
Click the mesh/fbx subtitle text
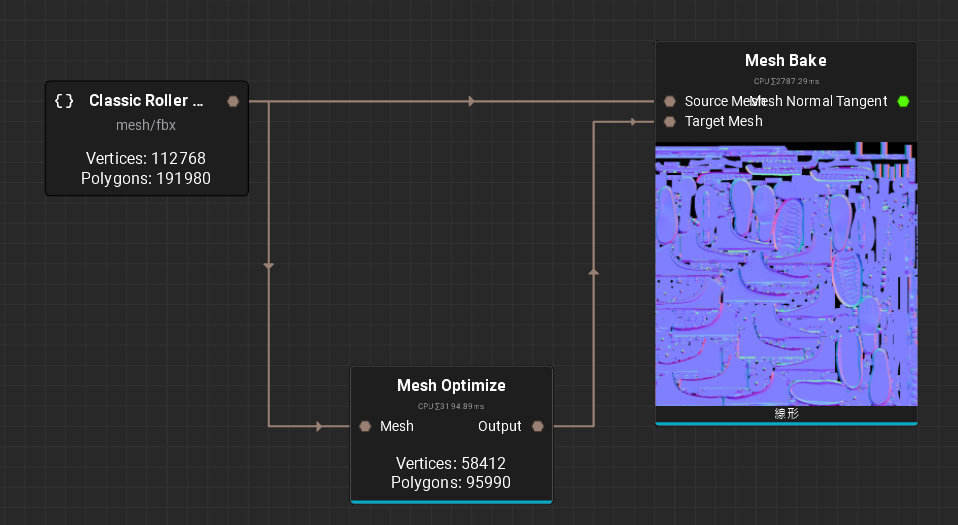point(146,125)
